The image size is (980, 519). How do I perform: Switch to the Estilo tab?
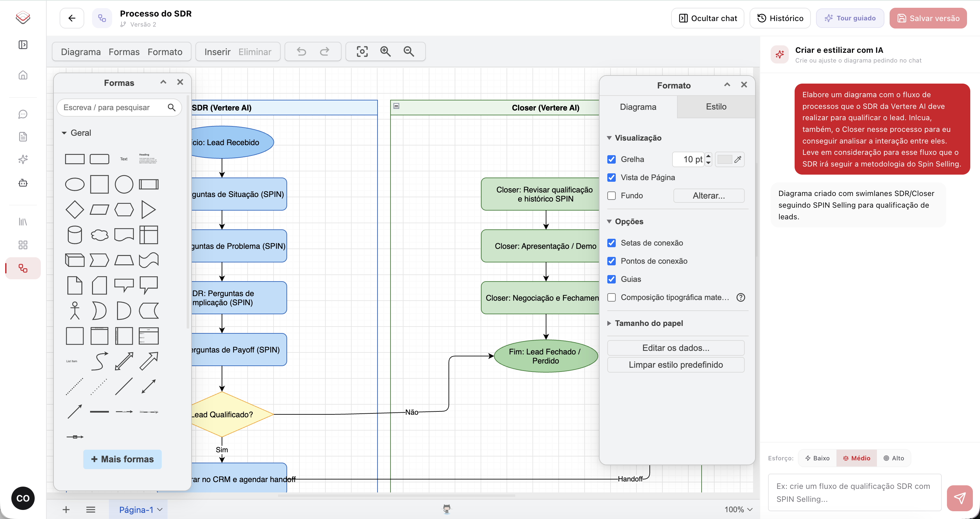point(716,107)
